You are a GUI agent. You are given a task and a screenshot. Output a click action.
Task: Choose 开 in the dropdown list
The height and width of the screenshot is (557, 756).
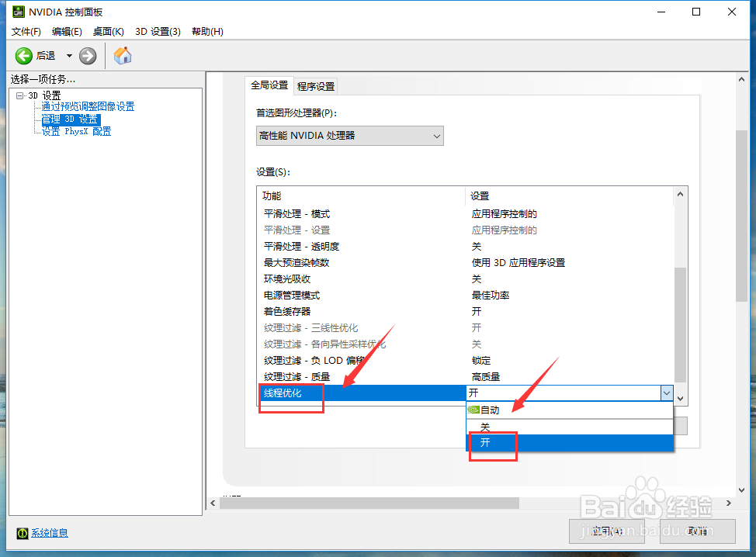[570, 443]
